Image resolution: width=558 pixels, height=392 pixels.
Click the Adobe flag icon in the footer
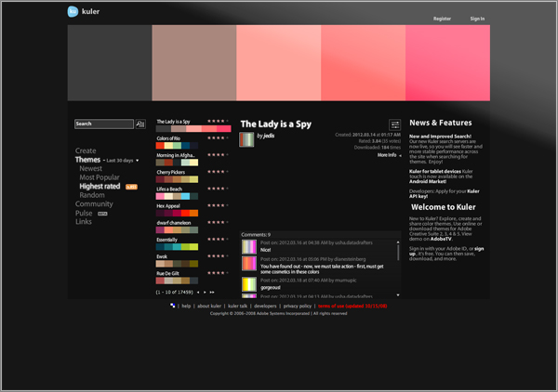173,306
